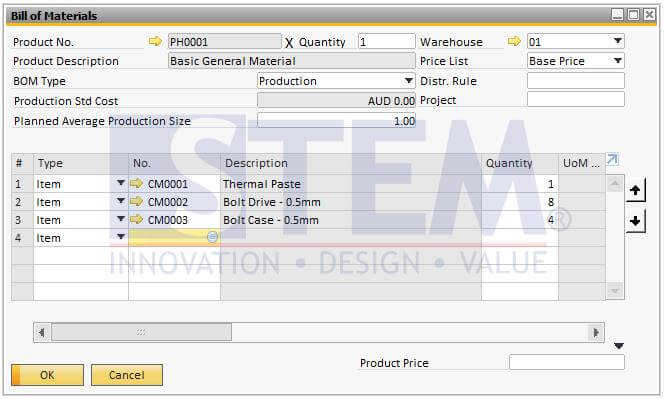This screenshot has width=664, height=399.
Task: Open Type dropdown for row 3
Action: 121,219
